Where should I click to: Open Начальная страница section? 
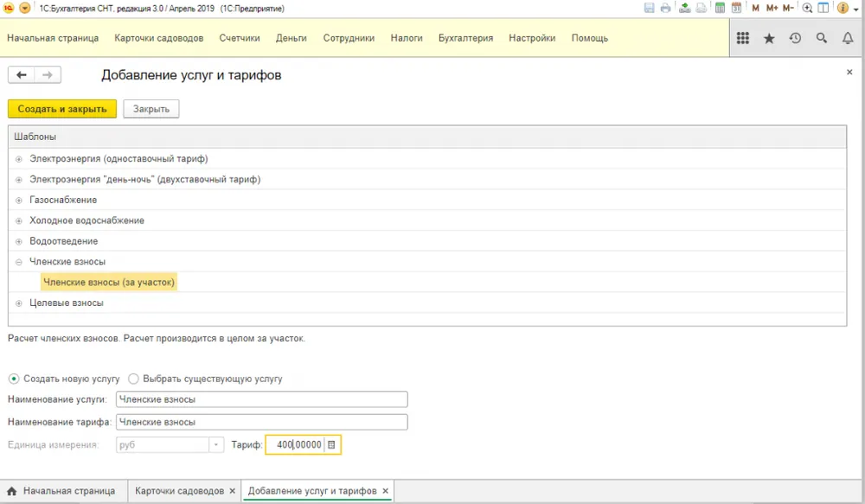pos(53,38)
